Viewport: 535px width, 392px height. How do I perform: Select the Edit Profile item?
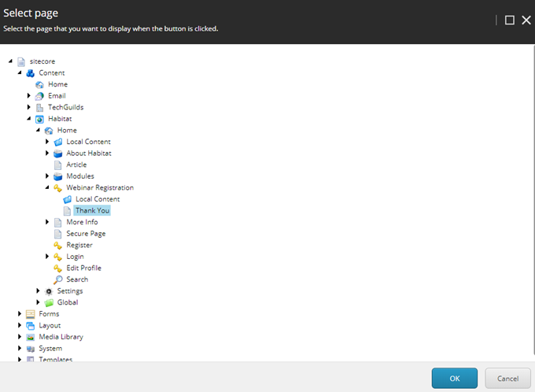coord(83,268)
